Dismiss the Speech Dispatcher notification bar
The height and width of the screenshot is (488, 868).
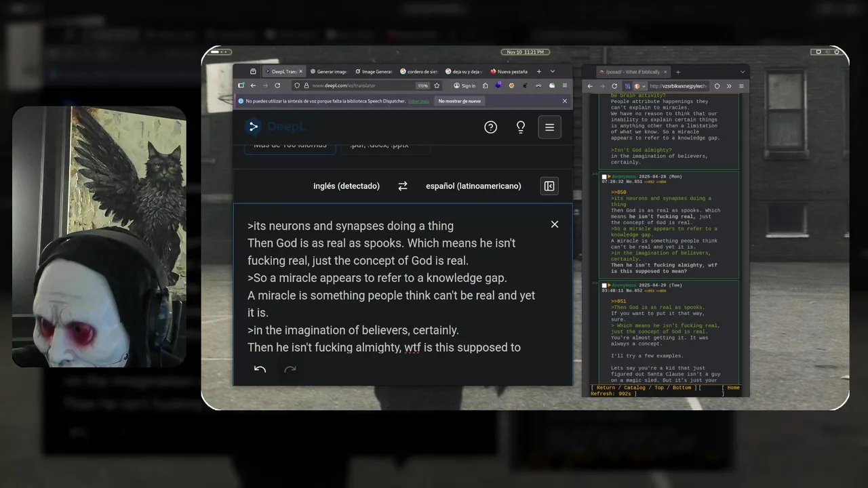click(565, 101)
